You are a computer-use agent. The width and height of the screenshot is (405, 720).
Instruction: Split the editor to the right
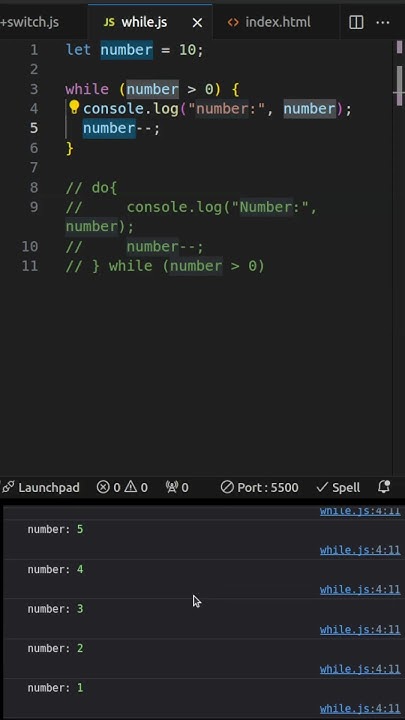point(356,22)
